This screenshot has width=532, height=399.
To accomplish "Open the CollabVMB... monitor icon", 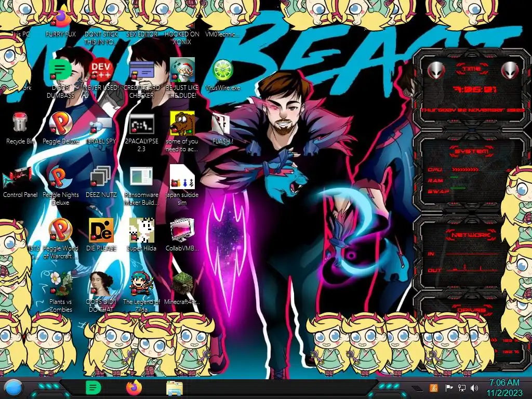I will tap(182, 230).
